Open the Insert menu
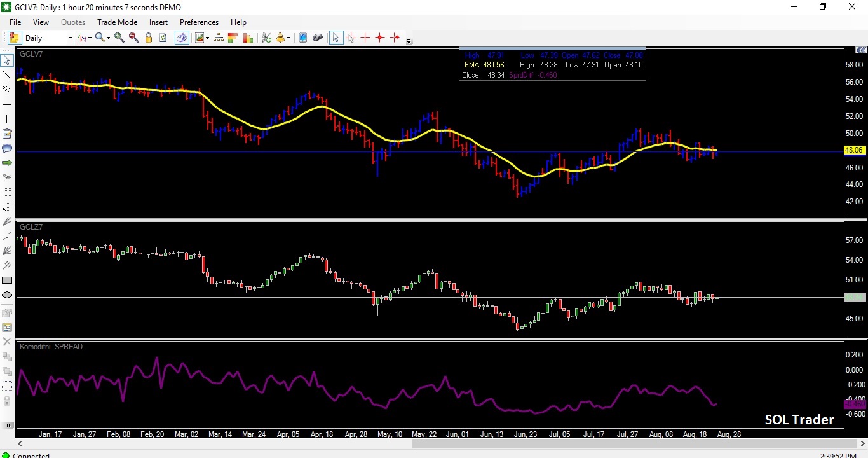This screenshot has width=868, height=458. [158, 22]
